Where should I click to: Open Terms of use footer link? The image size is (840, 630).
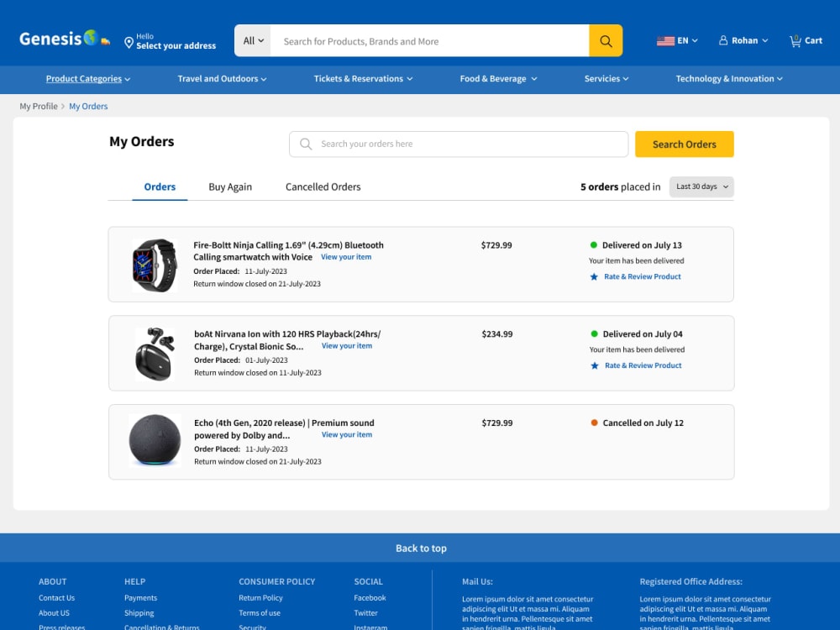260,613
